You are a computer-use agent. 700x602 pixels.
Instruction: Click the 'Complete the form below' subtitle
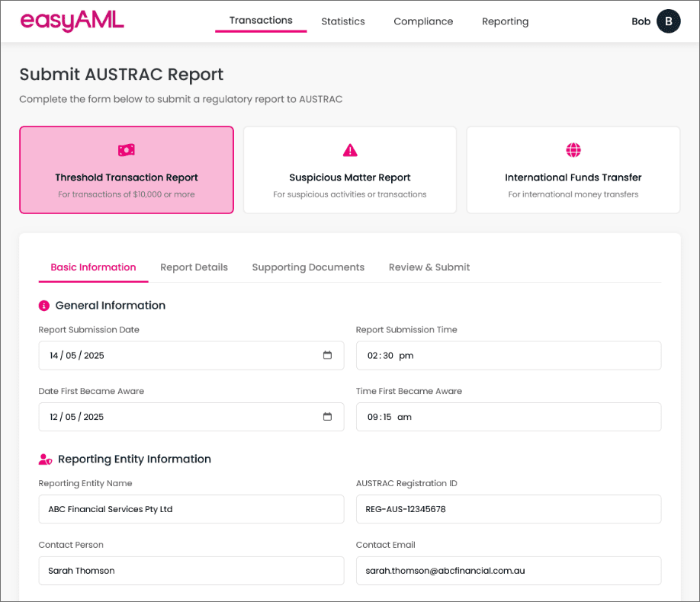click(181, 99)
